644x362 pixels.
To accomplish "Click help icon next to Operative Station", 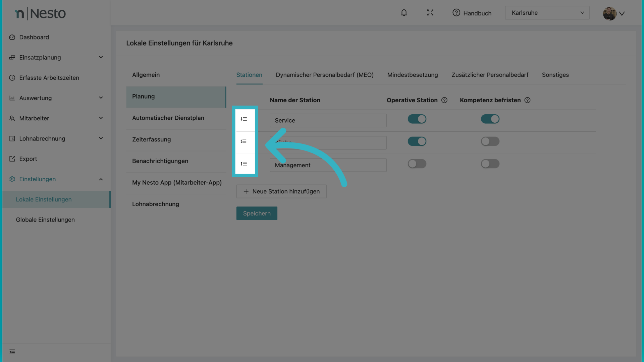I will tap(444, 100).
